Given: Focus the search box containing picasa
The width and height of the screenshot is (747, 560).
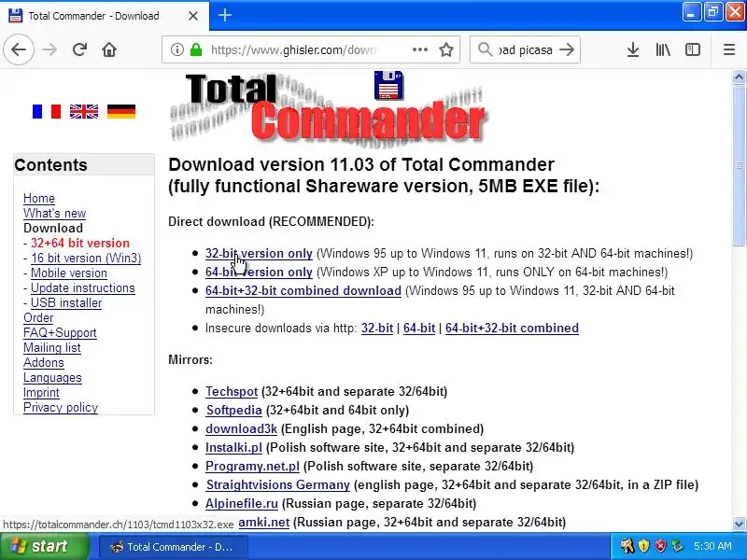Looking at the screenshot, I should (525, 49).
